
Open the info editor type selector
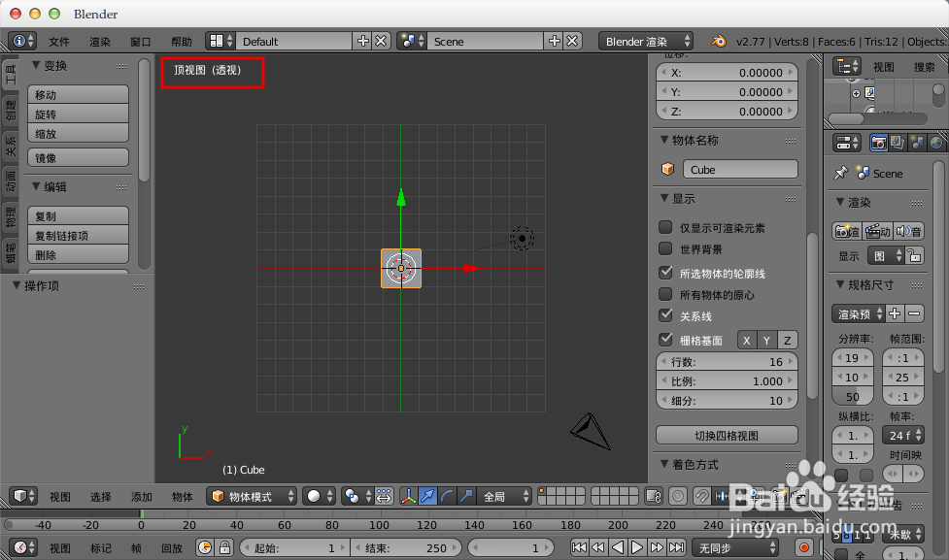point(23,41)
